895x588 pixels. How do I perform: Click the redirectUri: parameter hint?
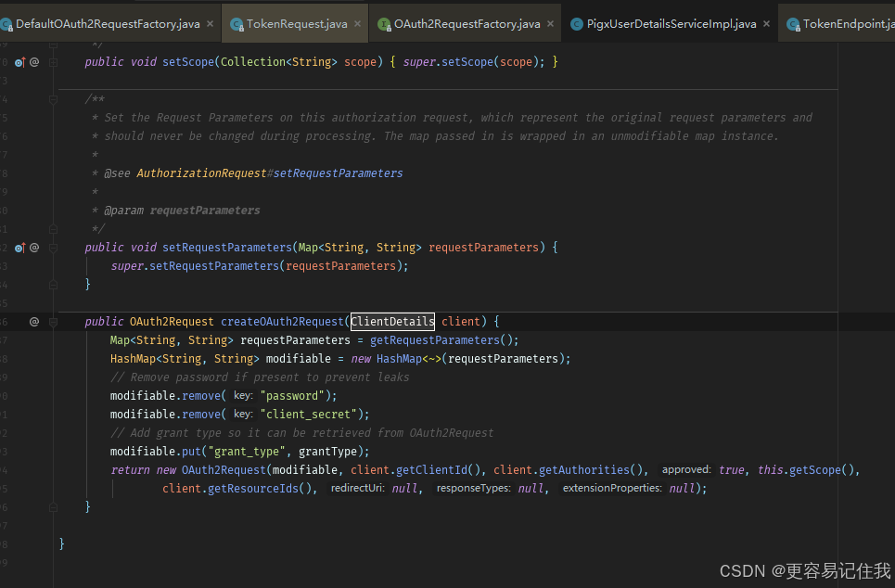coord(358,489)
